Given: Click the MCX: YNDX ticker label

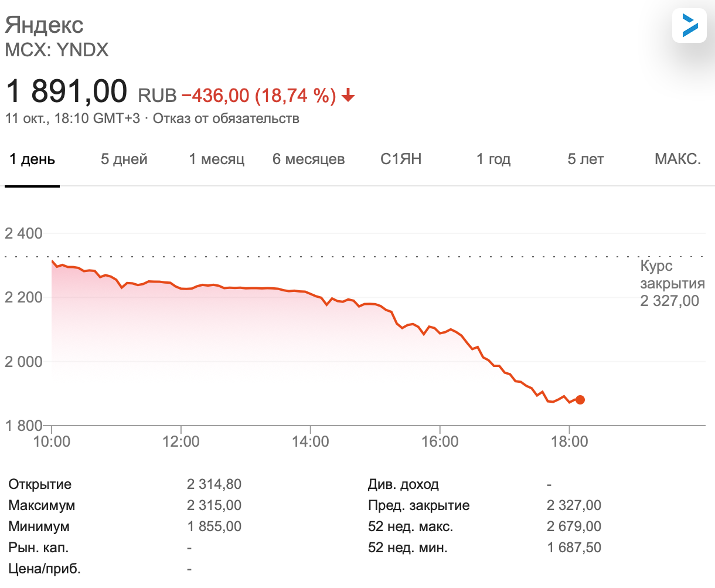Looking at the screenshot, I should tap(57, 50).
